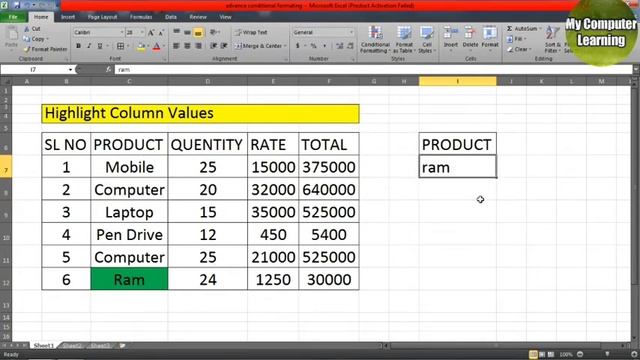The height and width of the screenshot is (360, 640).
Task: Open the Calibri font name dropdown
Action: tap(121, 32)
